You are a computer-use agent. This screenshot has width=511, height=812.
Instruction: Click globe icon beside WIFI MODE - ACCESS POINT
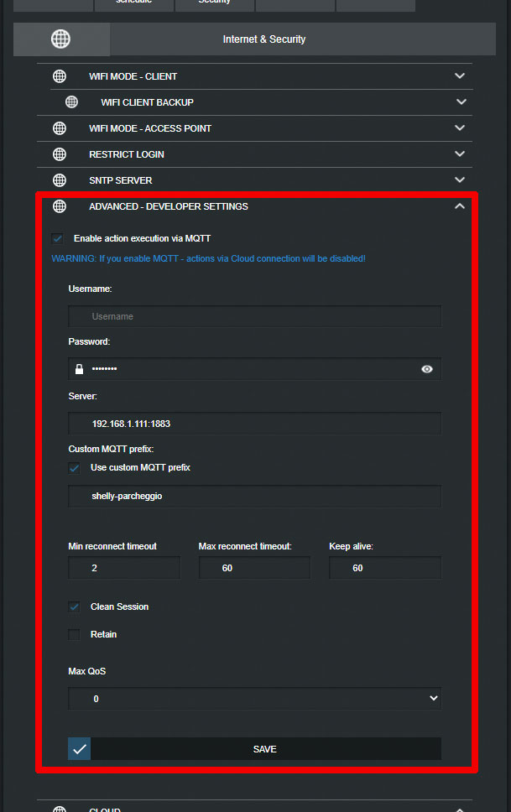coord(60,128)
